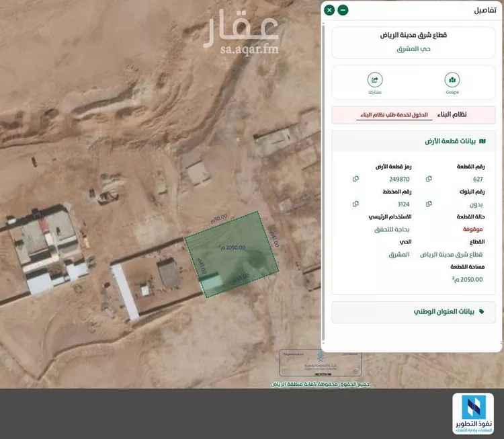Copy the block number value بدون
Screen dimensions: 504x439
tap(429, 204)
